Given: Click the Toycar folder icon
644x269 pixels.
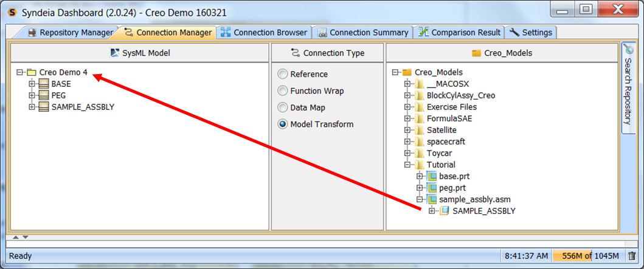Looking at the screenshot, I should (420, 154).
